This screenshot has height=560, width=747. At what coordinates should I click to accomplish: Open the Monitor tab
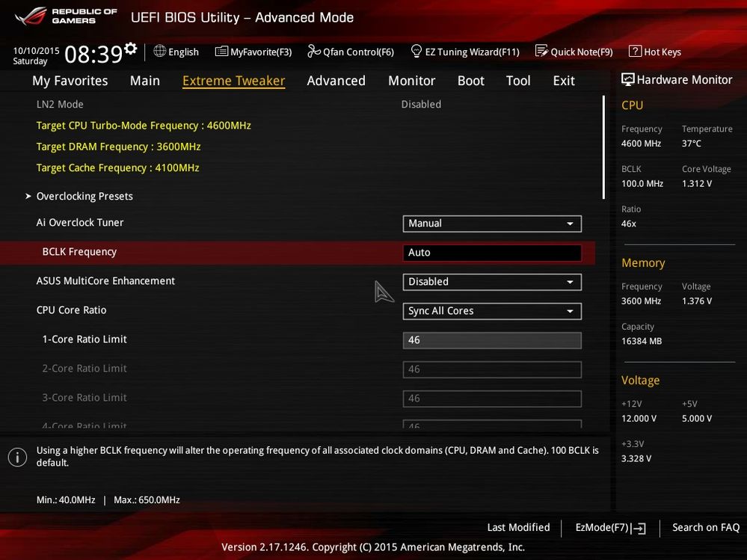coord(411,81)
